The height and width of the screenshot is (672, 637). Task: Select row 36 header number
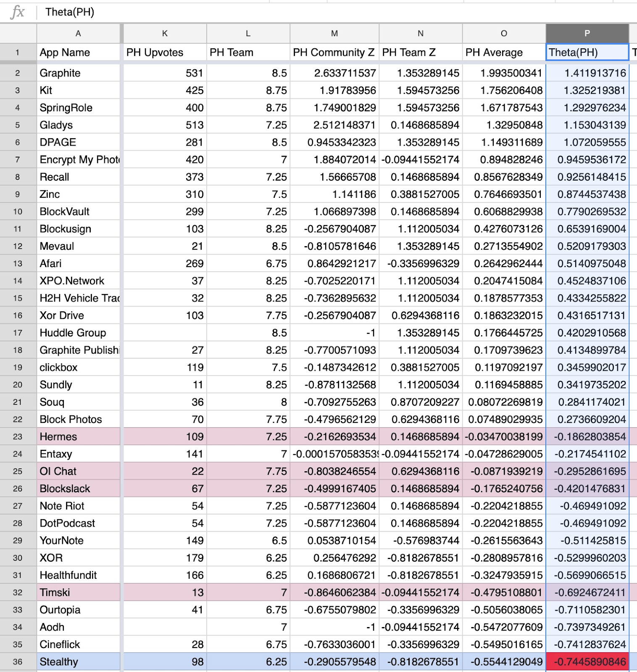coord(18,661)
